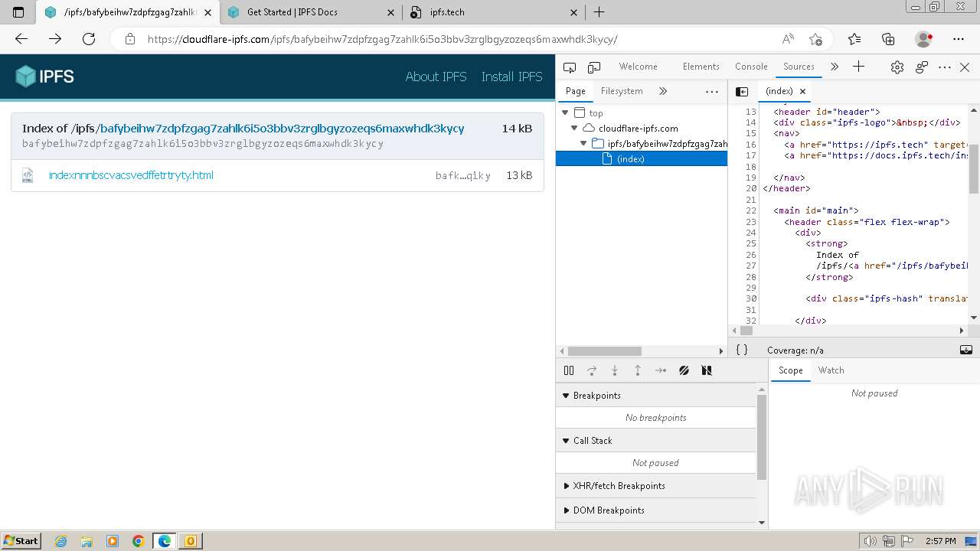The image size is (980, 551).
Task: Close the (index) file tab
Action: tap(802, 91)
